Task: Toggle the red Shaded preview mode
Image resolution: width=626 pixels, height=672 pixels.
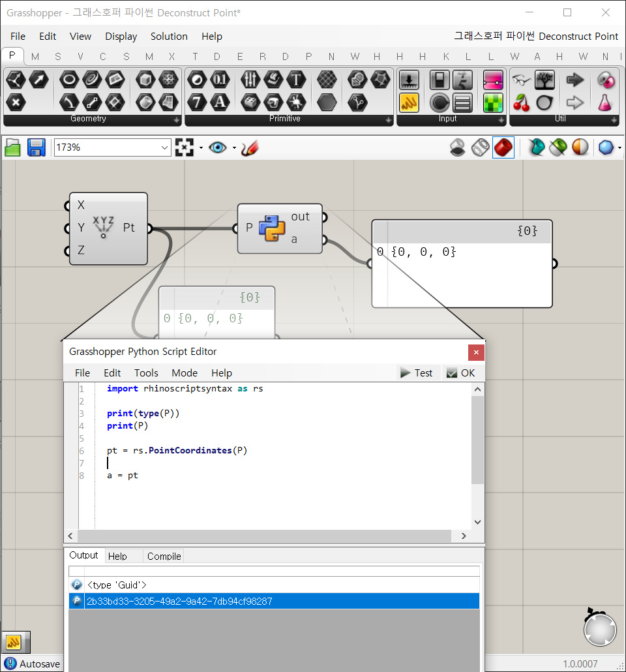Action: click(x=503, y=148)
